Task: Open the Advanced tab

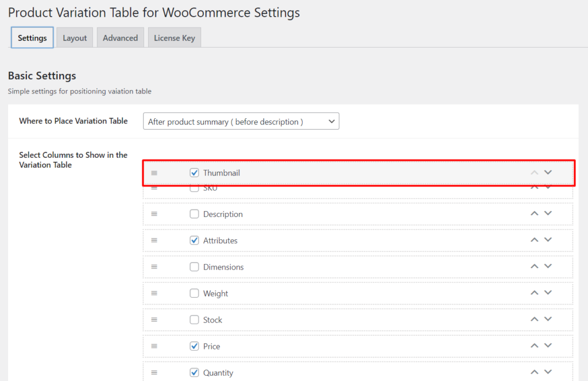Action: pos(121,38)
